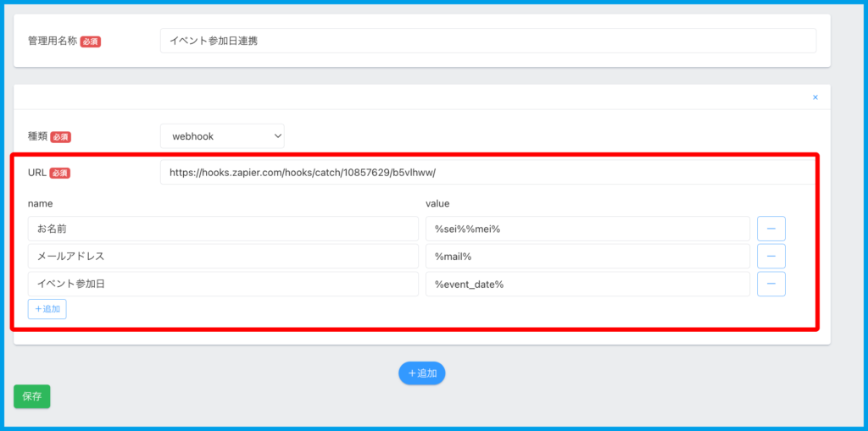Click the name field containing メールアドレス
This screenshot has height=431, width=868.
[x=223, y=256]
